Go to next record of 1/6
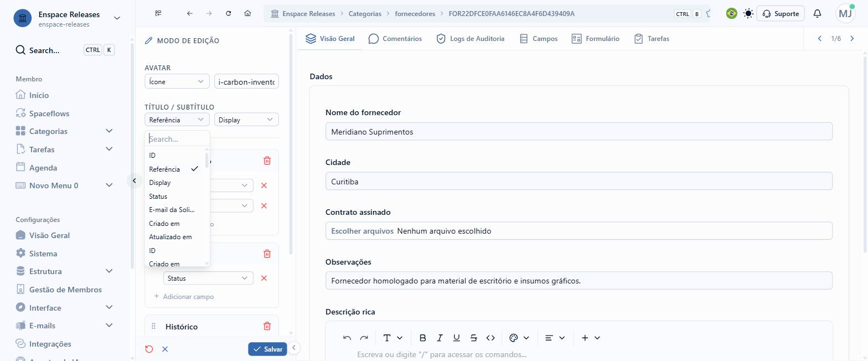 (852, 38)
